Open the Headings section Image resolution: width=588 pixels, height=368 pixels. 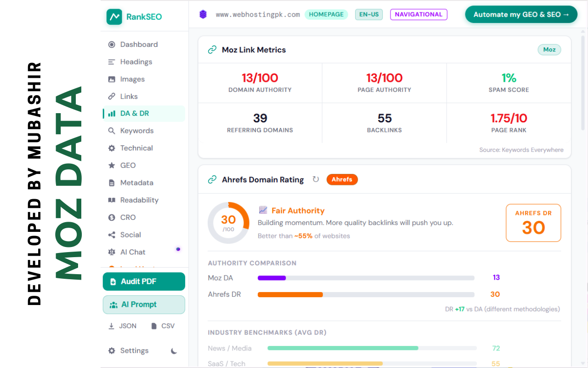pyautogui.click(x=144, y=62)
